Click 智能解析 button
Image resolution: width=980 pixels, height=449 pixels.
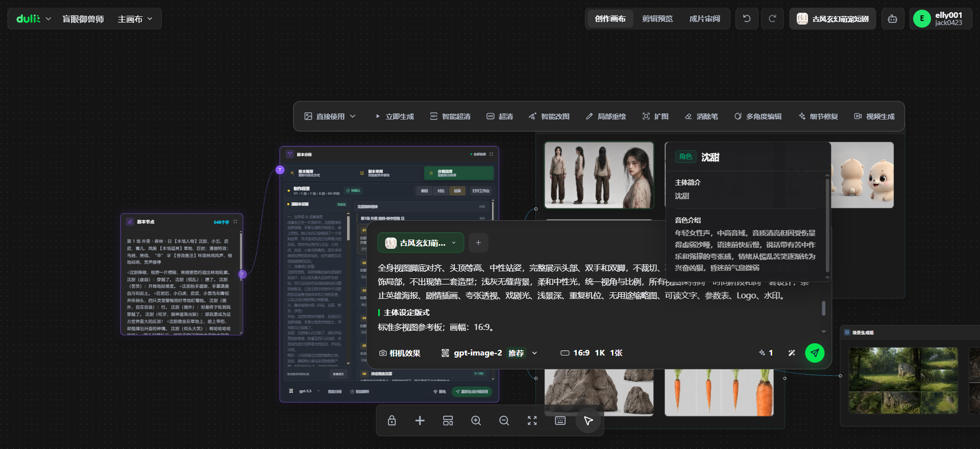tap(360, 391)
